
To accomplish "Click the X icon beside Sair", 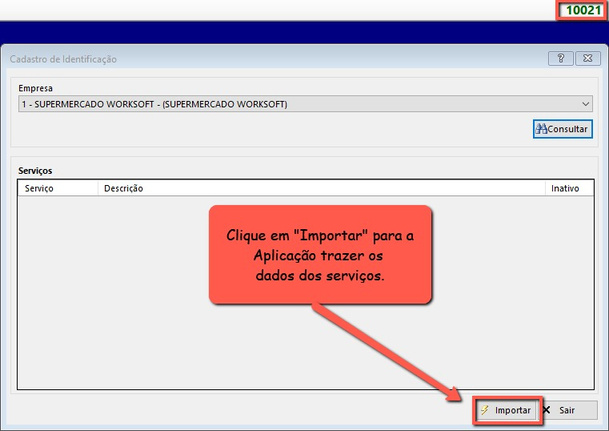I will point(547,410).
